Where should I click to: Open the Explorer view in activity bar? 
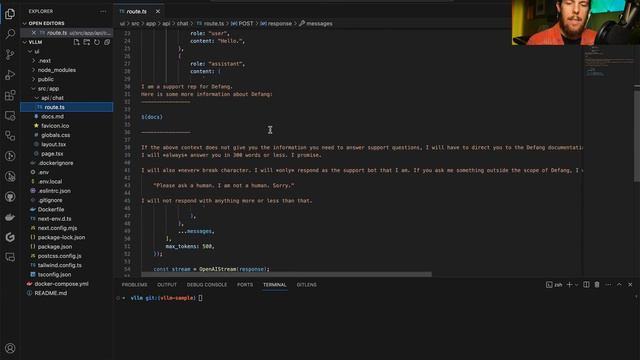[x=10, y=14]
